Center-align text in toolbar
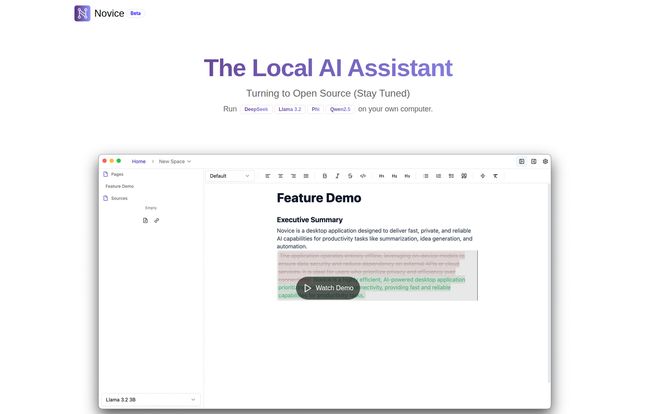The width and height of the screenshot is (650, 414). (281, 176)
